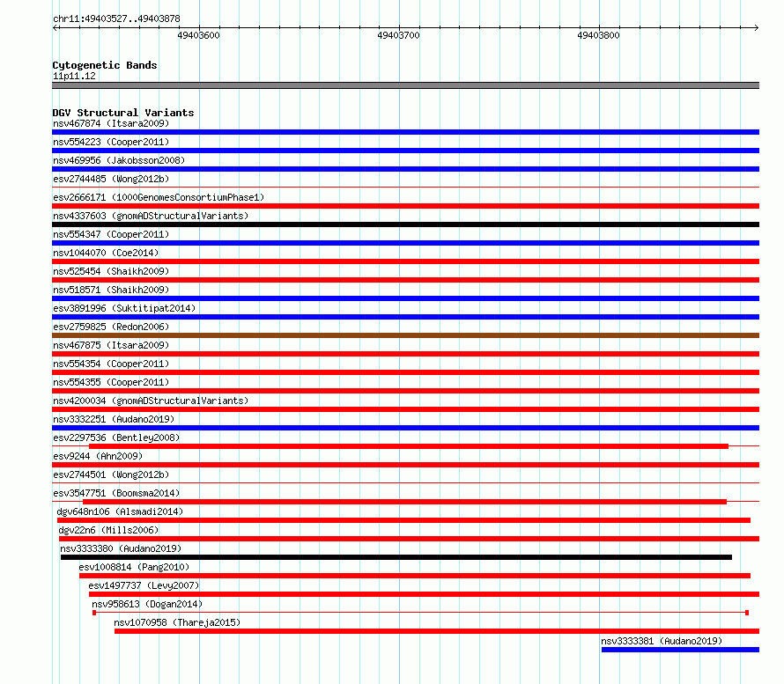The image size is (784, 684).
Task: Click nsv3333381 (Audano2019) label
Action: [x=662, y=641]
